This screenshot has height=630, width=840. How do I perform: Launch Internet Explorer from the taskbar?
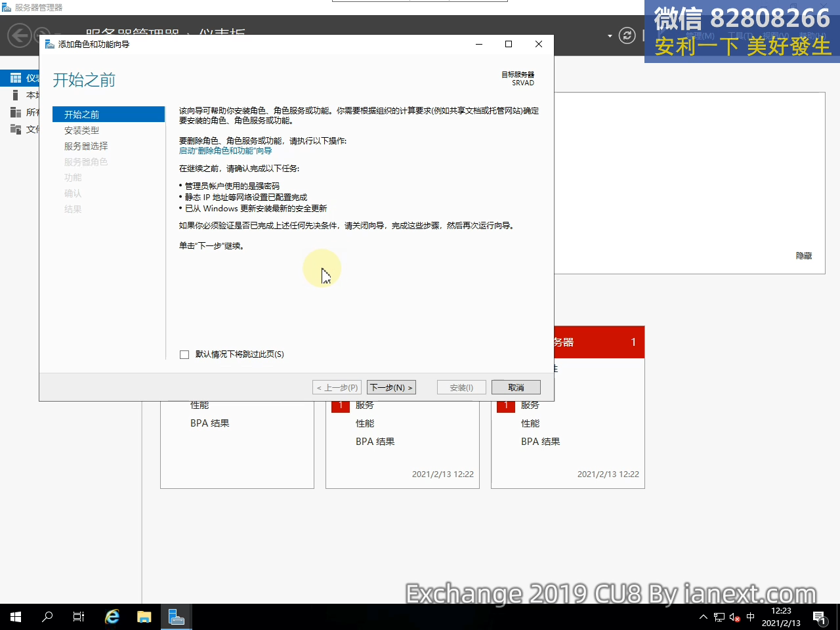click(112, 617)
